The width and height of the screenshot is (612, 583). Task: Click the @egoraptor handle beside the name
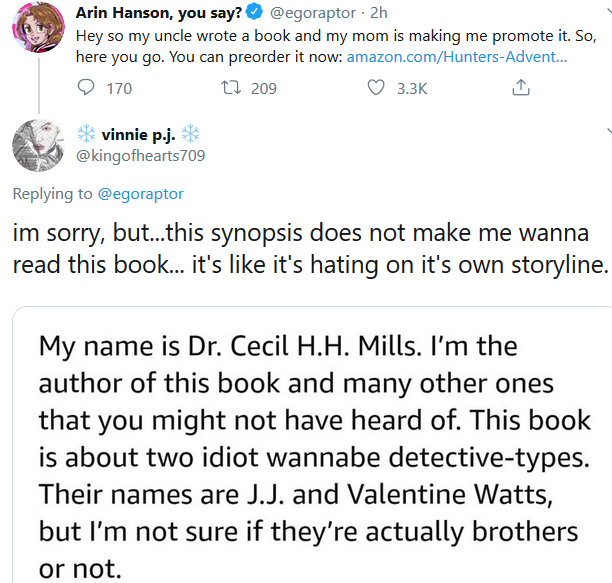(x=313, y=13)
